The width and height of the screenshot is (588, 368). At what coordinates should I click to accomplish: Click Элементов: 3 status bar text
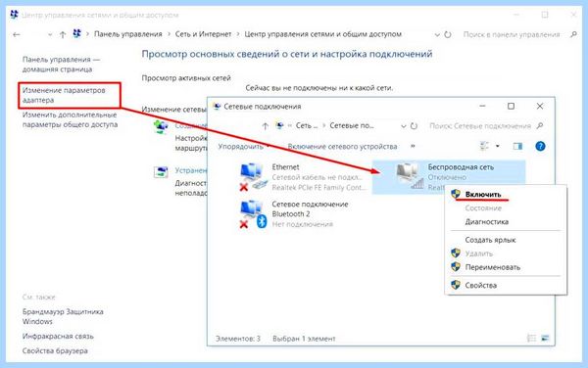coord(238,339)
